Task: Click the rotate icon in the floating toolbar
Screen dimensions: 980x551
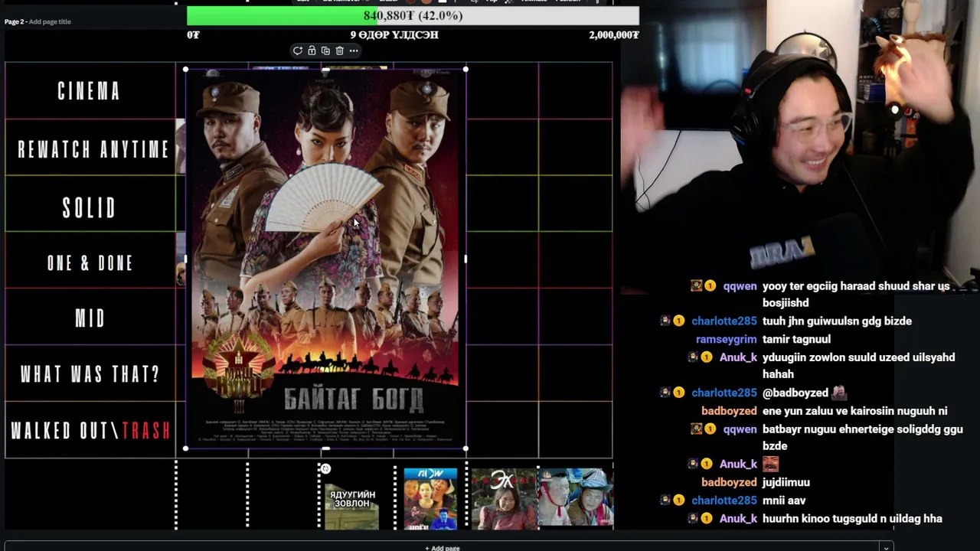Action: click(297, 51)
